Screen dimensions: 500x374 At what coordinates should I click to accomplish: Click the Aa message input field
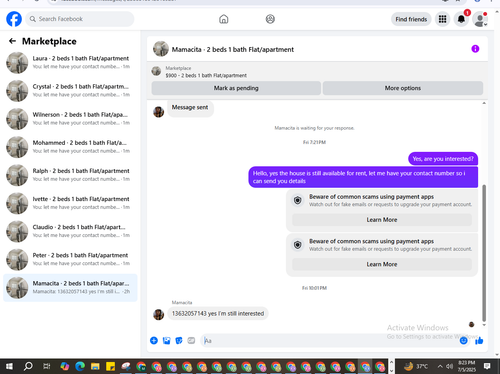[330, 341]
